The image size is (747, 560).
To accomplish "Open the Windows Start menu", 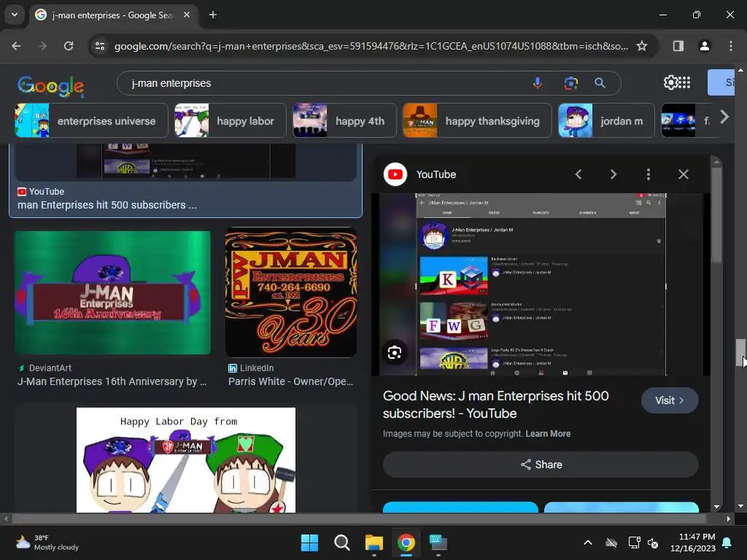I will click(309, 542).
